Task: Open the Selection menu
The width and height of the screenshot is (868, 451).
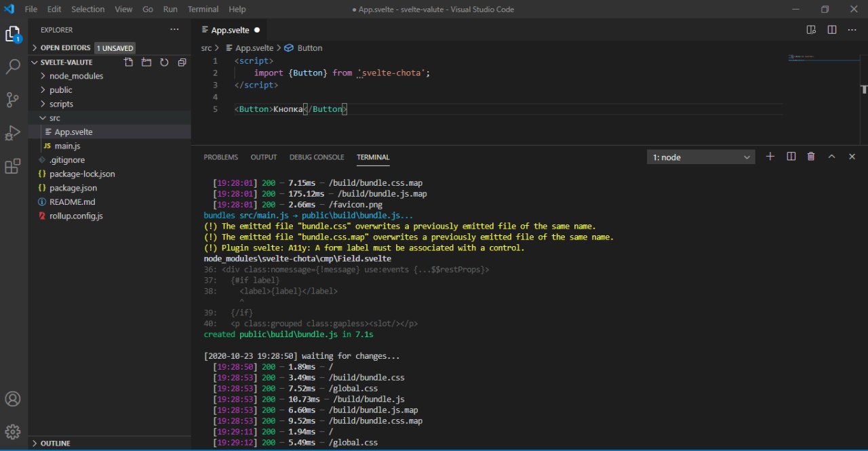Action: pyautogui.click(x=88, y=9)
